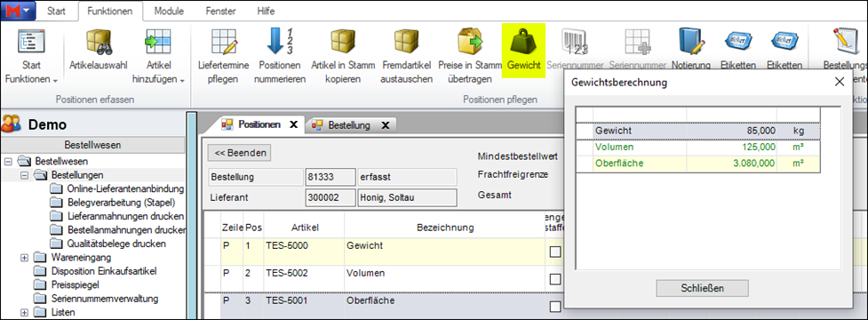868x320 pixels.
Task: Open Artikel hinzufügen dropdown arrow
Action: point(181,80)
